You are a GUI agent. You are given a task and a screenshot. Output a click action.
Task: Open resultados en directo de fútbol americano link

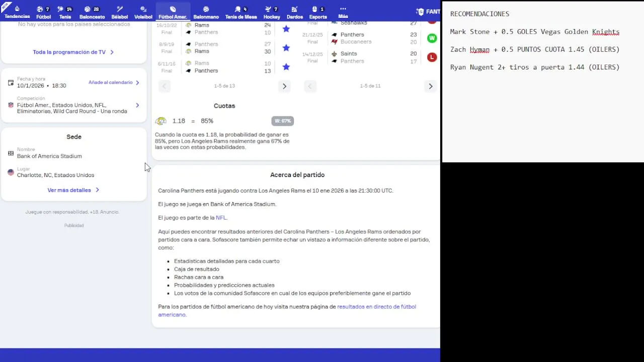(x=287, y=311)
